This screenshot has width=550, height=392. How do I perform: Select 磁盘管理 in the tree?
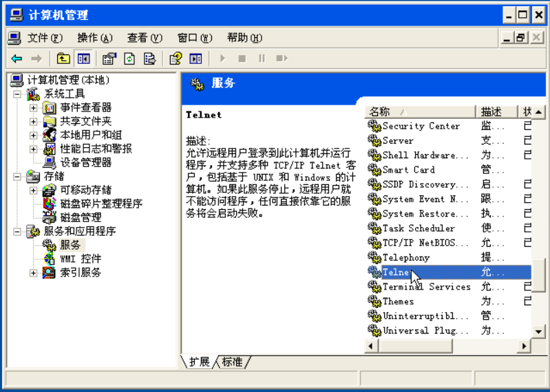coord(81,217)
